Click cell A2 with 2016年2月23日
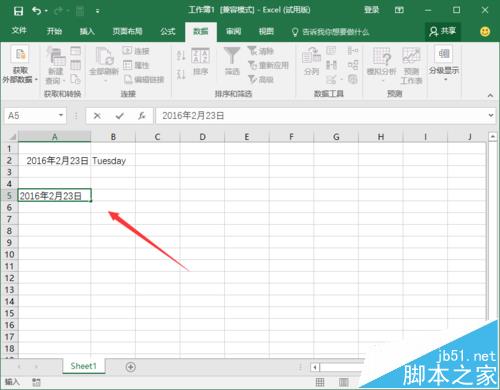Viewport: 500px width, 390px height. [54, 161]
